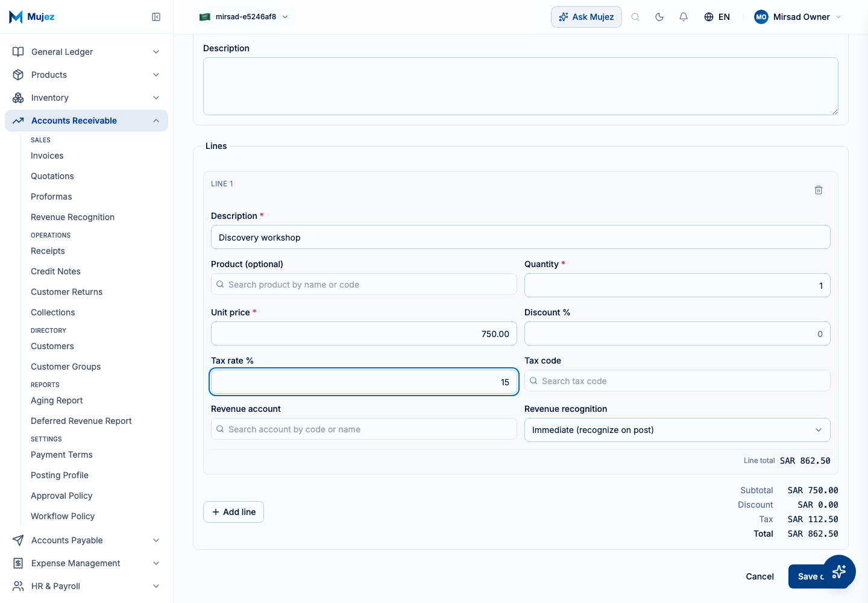Focus the tax code search field

pos(678,381)
